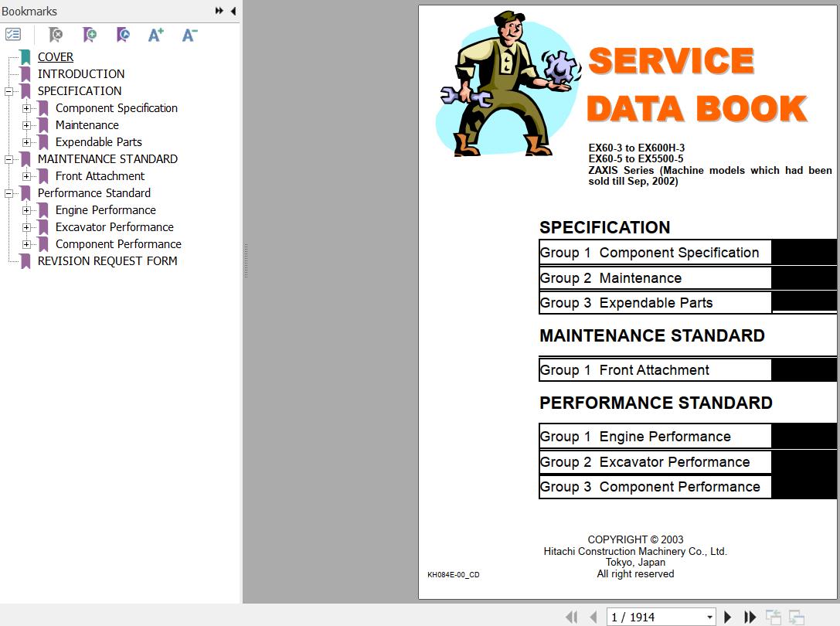Screen dimensions: 840x626
Task: Open the Engine Performance bookmark
Action: pyautogui.click(x=106, y=210)
